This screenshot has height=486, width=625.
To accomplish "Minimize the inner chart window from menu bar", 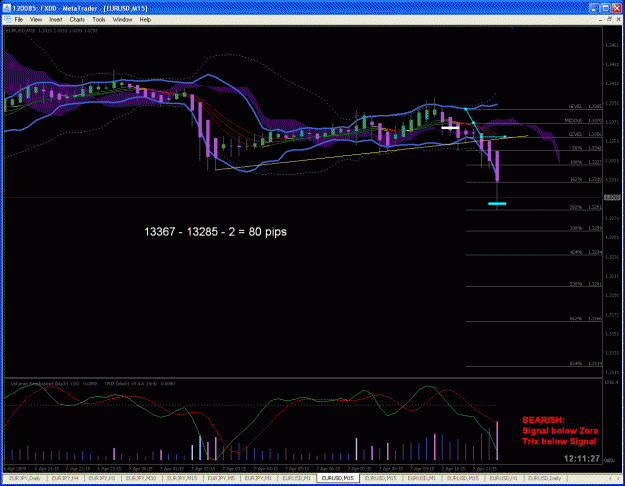I will click(600, 19).
